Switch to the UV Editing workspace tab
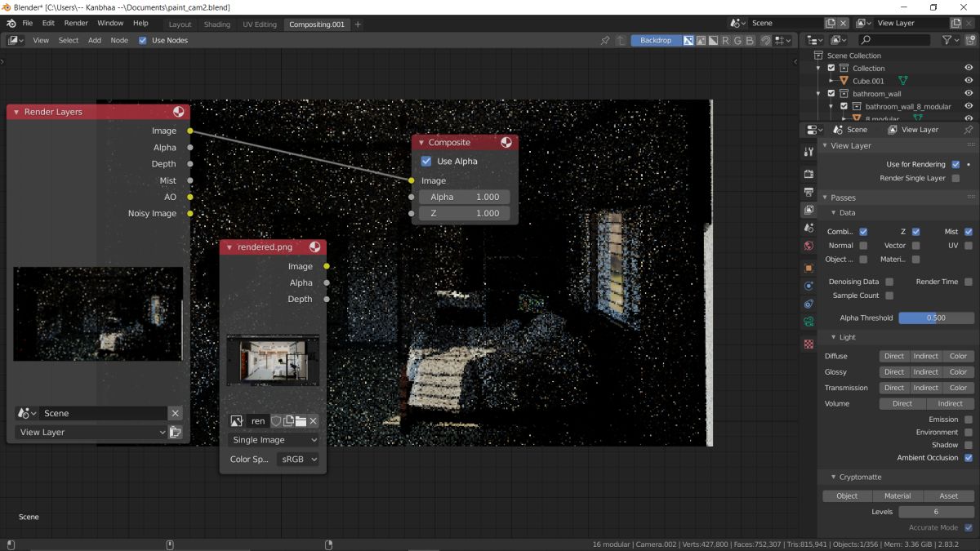This screenshot has width=980, height=551. pos(260,24)
